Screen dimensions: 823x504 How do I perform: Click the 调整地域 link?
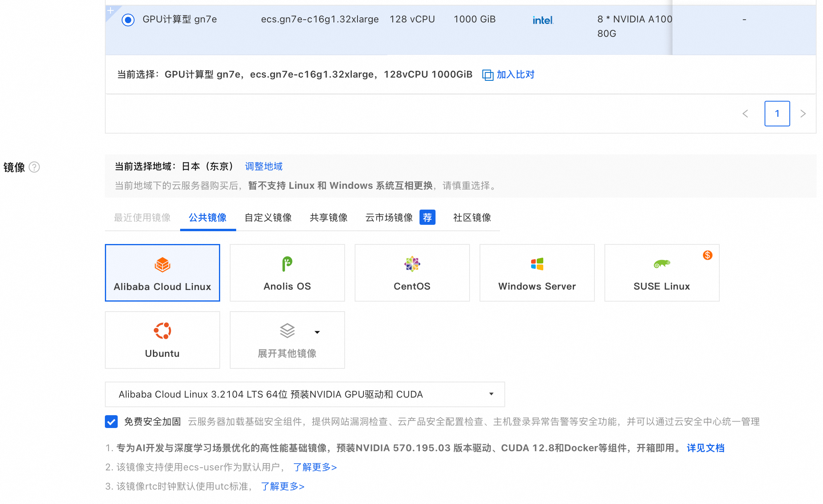[264, 166]
